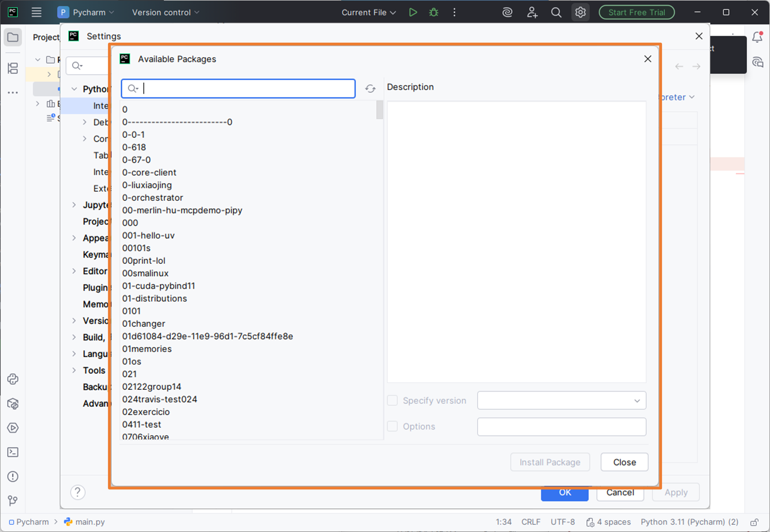Image resolution: width=770 pixels, height=532 pixels.
Task: Click the Debug bug icon
Action: coord(434,12)
